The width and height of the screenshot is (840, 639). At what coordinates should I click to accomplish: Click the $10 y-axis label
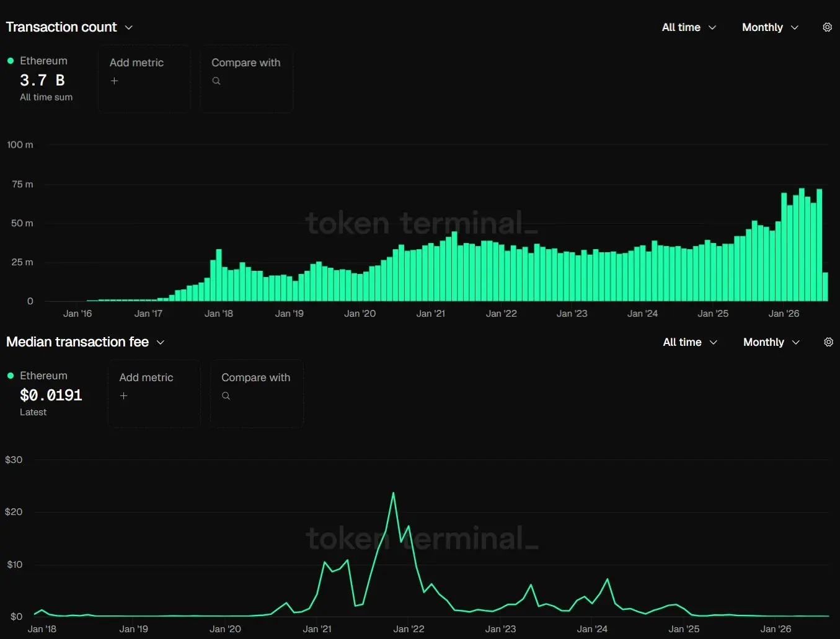15,565
